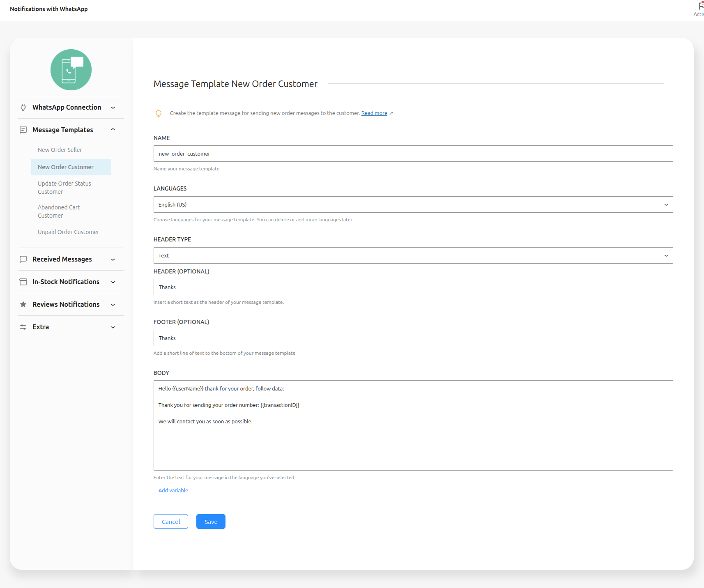Click the In-Stock Notifications box icon
The height and width of the screenshot is (588, 704).
coord(23,282)
